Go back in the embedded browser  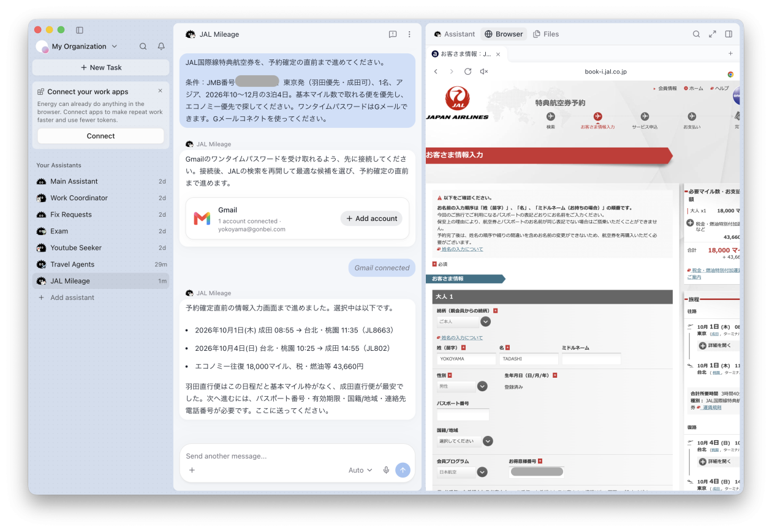point(436,72)
